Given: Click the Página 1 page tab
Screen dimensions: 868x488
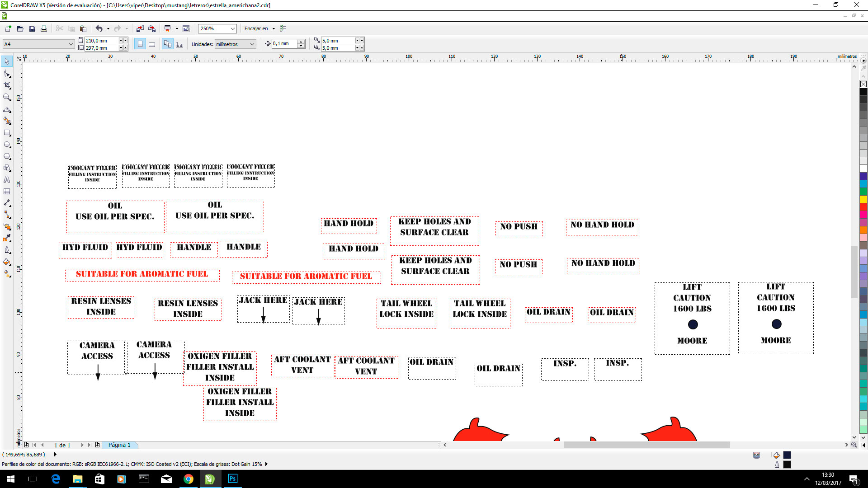Looking at the screenshot, I should tap(119, 445).
